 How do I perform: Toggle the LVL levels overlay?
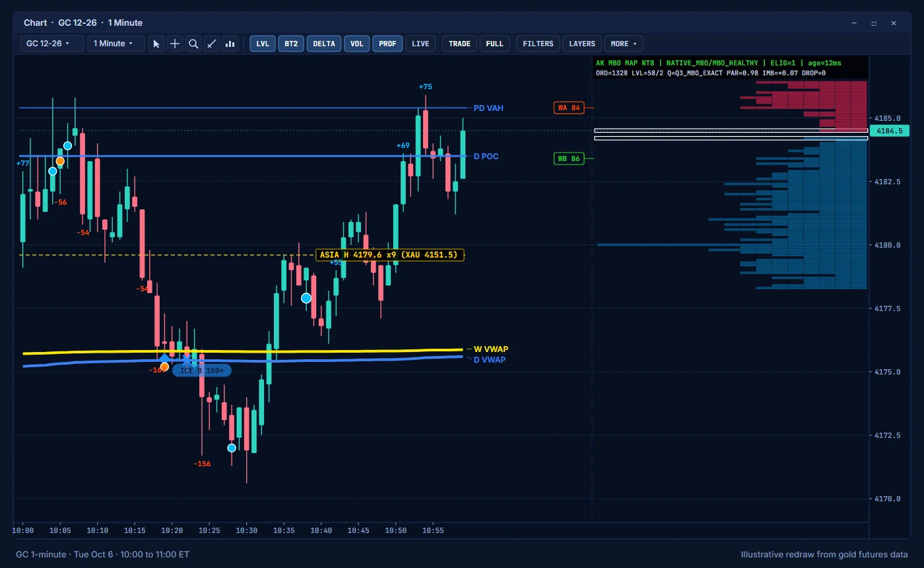coord(263,44)
